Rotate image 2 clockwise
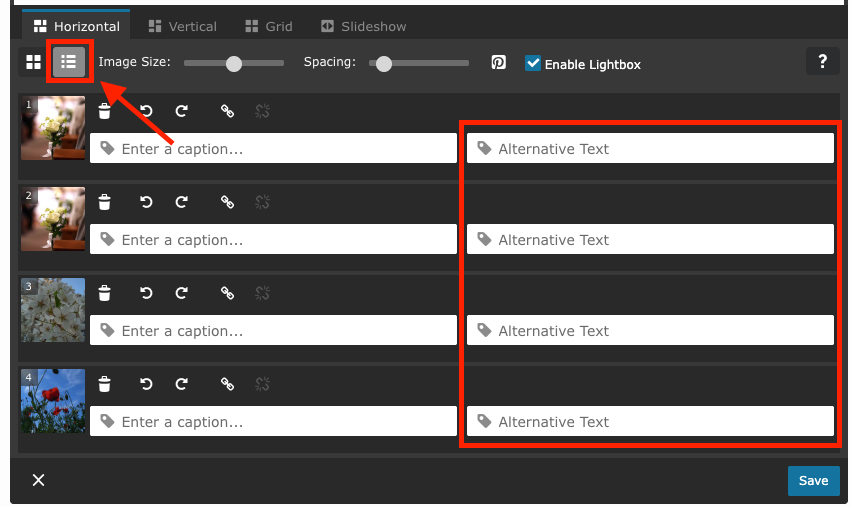Viewport: 851px width, 507px height. point(182,202)
